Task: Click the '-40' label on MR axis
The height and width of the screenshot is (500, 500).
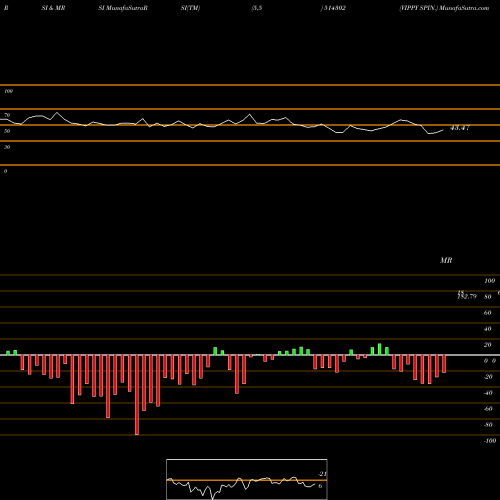Action: coord(488,393)
